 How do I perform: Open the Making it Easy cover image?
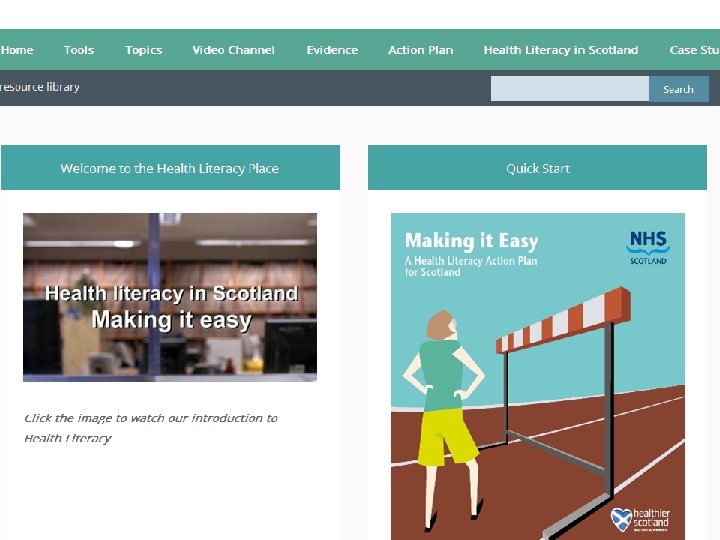538,376
